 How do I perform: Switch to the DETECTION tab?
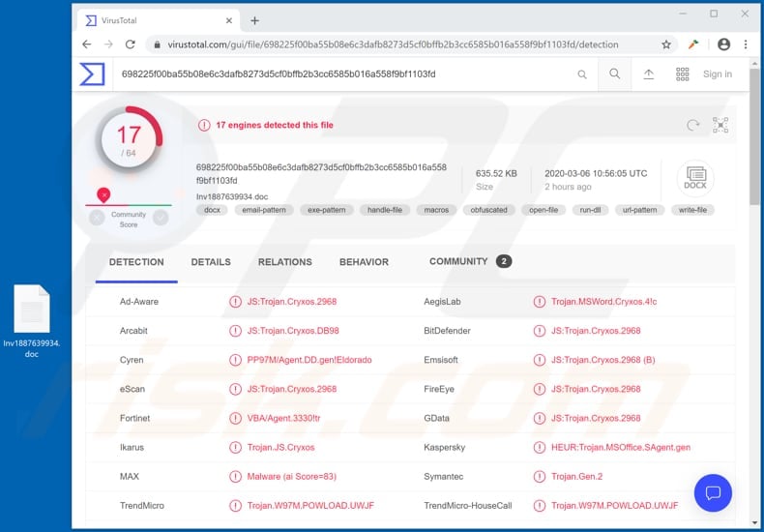pyautogui.click(x=136, y=262)
